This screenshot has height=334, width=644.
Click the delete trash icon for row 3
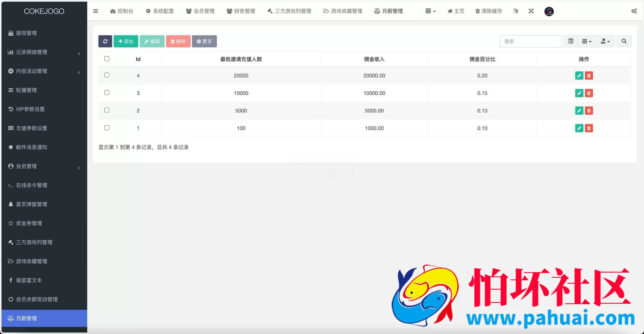589,93
